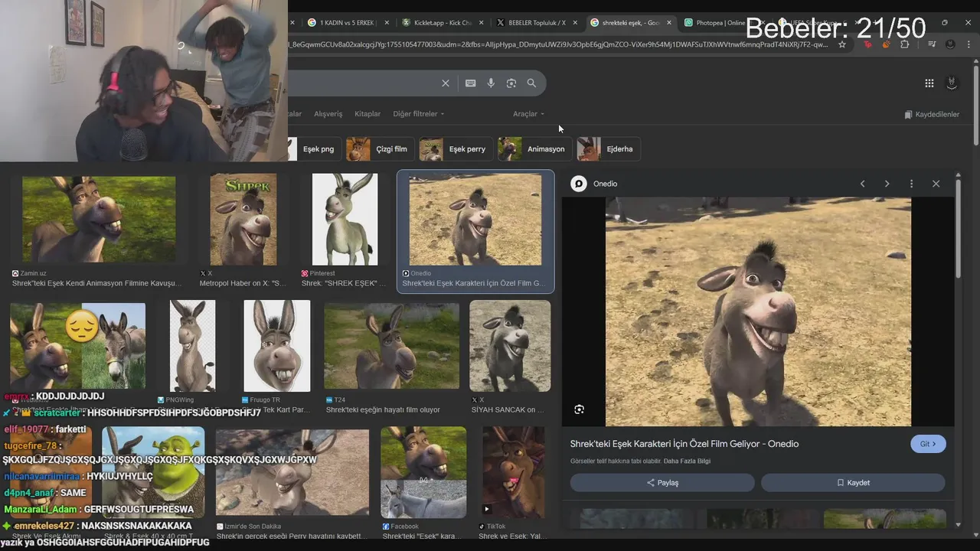
Task: Bookmark this page with the star icon
Action: pos(842,44)
